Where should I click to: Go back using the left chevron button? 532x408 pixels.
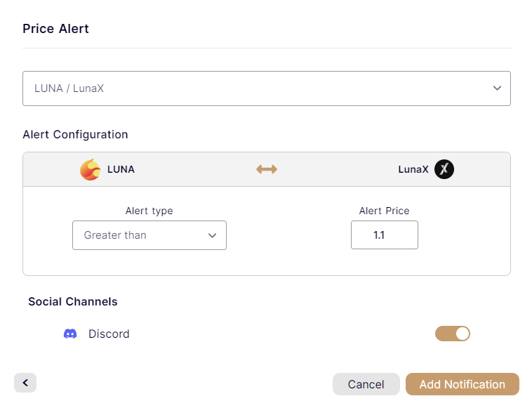(25, 383)
